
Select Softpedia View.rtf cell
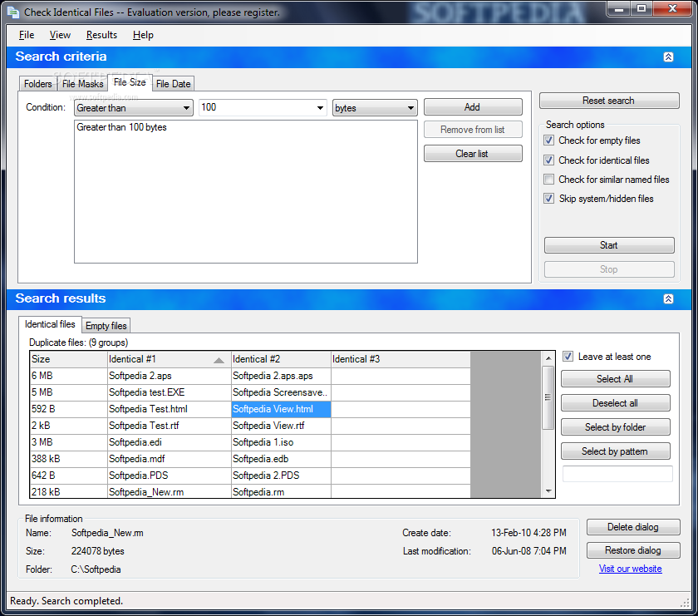pos(281,426)
